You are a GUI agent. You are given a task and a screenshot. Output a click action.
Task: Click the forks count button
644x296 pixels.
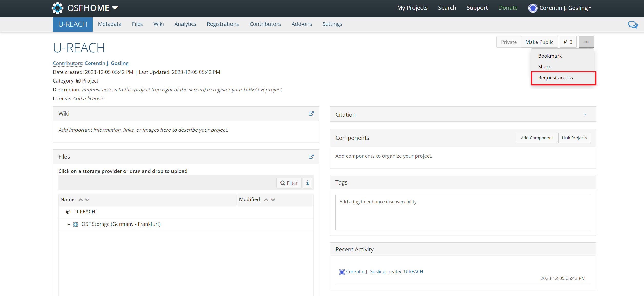pyautogui.click(x=568, y=42)
